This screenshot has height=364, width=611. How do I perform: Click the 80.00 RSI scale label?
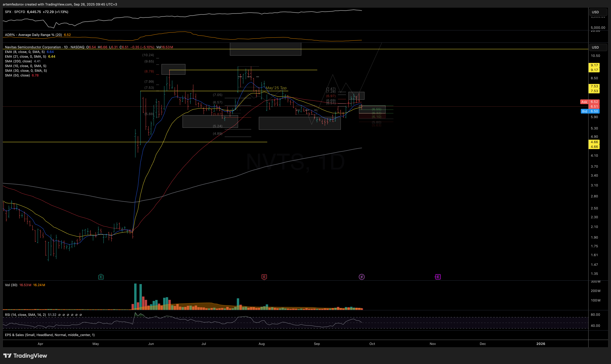click(595, 314)
